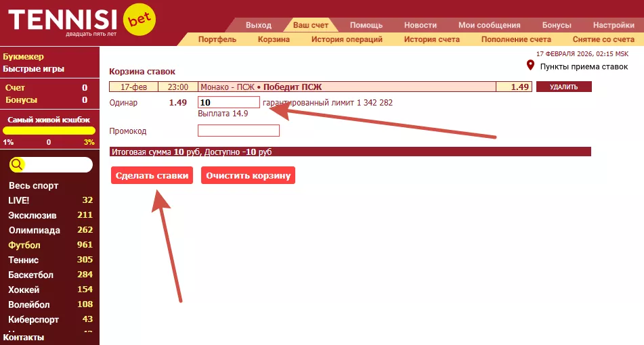Focus the Промокод input field
Image resolution: width=644 pixels, height=345 pixels.
click(x=238, y=131)
